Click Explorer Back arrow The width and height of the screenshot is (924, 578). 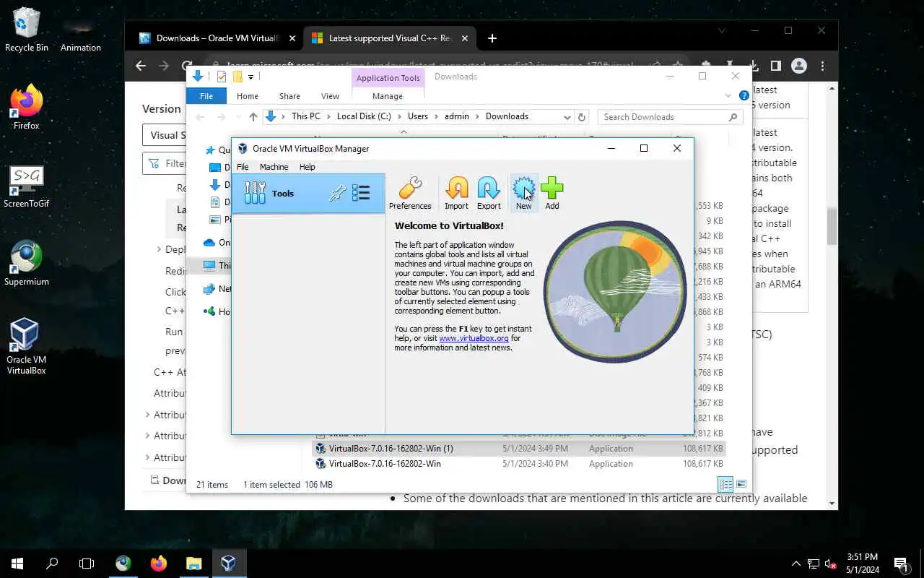tap(200, 116)
